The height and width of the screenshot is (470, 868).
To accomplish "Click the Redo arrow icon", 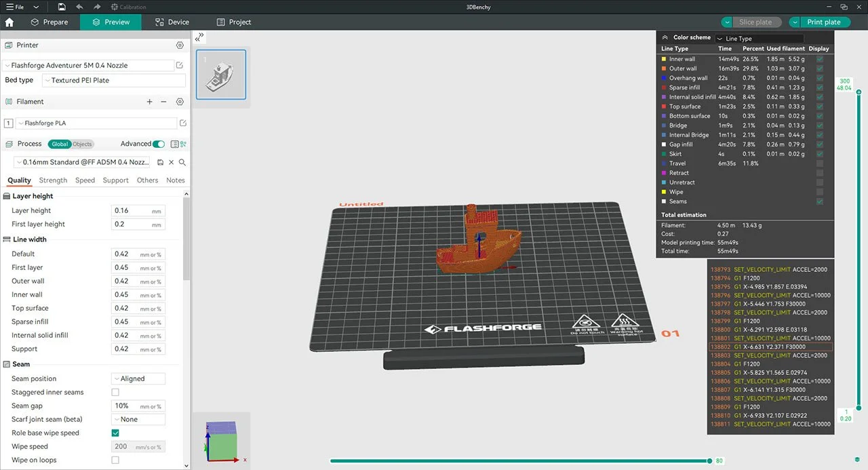I will [x=97, y=6].
